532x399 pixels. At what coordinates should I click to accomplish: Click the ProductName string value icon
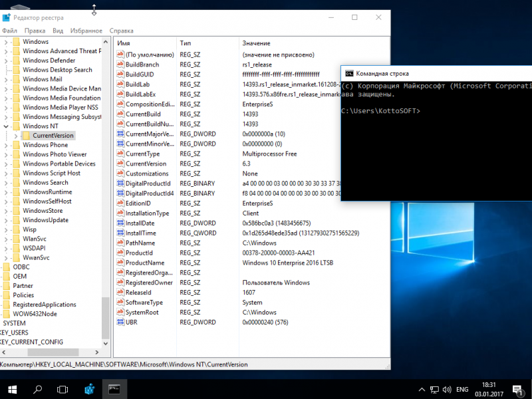120,262
